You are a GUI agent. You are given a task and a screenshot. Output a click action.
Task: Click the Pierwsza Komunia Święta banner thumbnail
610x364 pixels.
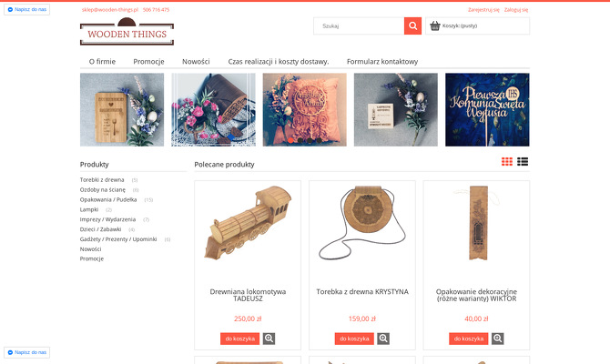487,110
